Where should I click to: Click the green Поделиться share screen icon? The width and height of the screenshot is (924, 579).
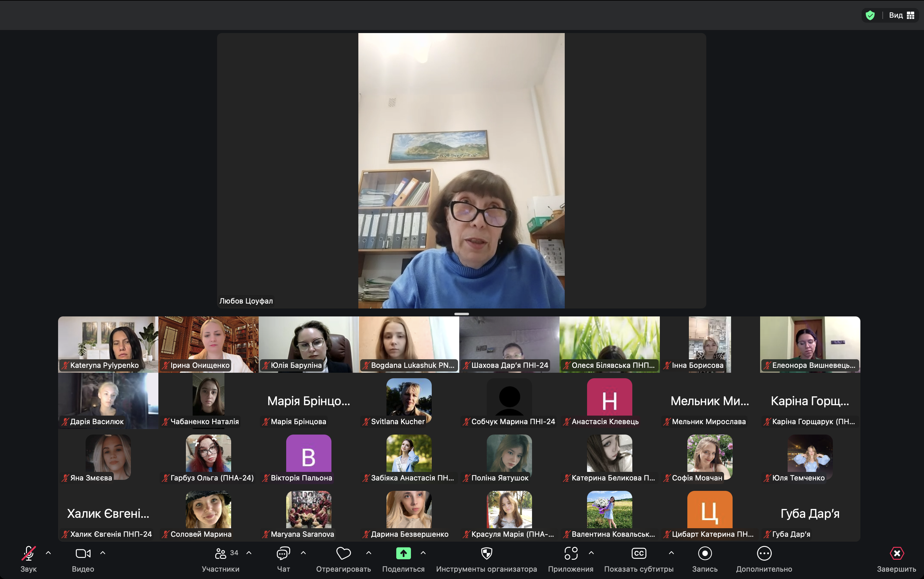tap(403, 553)
